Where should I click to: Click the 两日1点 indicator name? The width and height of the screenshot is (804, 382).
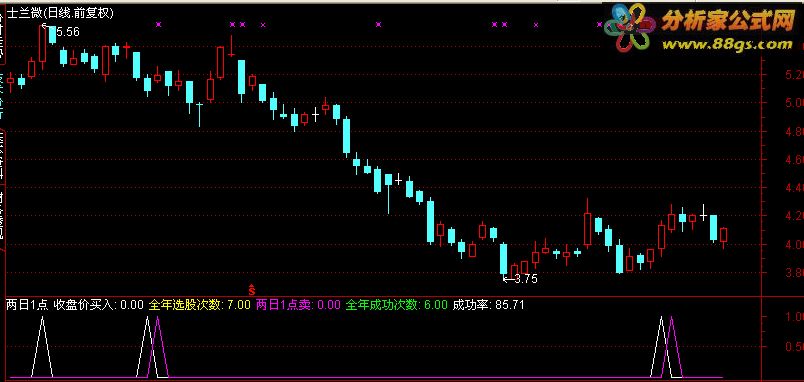point(27,306)
